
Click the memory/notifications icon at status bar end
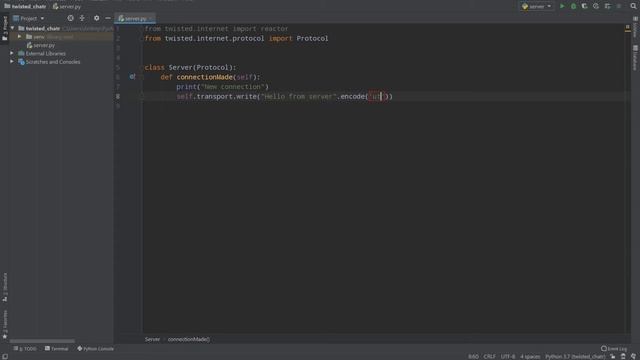click(633, 356)
